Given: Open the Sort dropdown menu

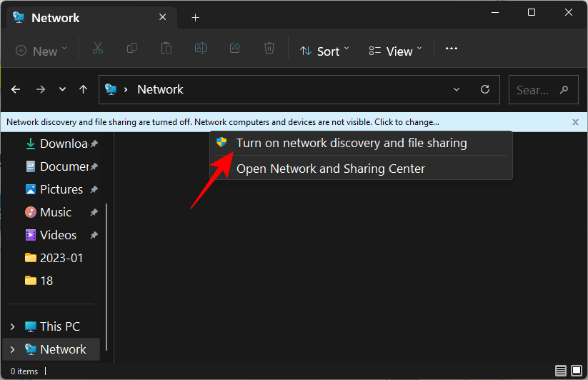Looking at the screenshot, I should click(325, 51).
